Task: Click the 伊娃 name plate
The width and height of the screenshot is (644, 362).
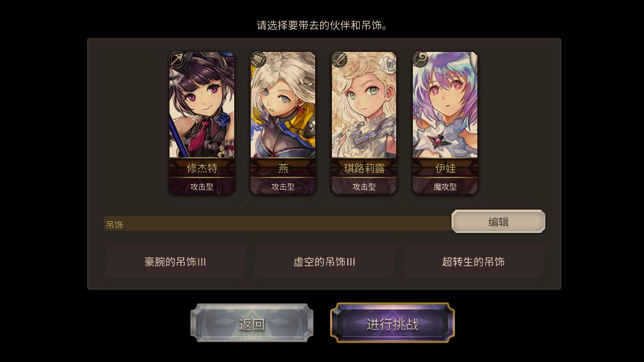Action: [445, 168]
